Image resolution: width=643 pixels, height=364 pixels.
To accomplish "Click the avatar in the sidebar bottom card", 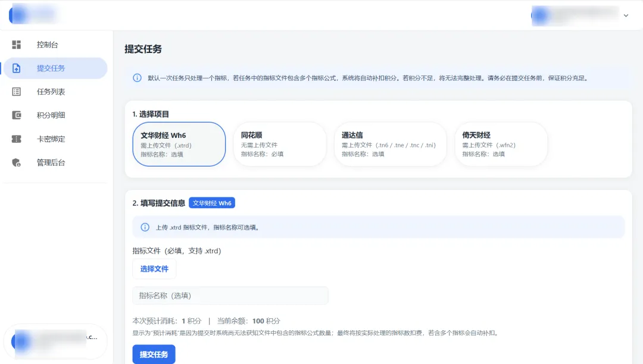I will [21, 341].
